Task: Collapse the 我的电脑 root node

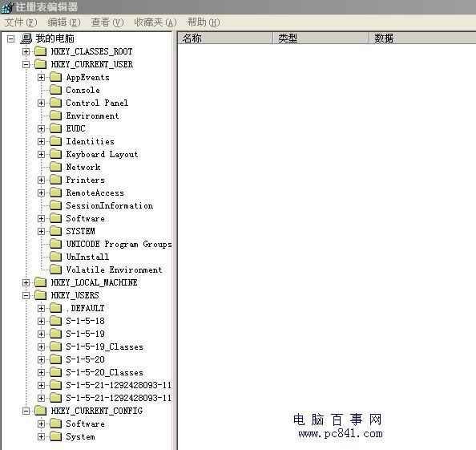Action: coord(11,39)
